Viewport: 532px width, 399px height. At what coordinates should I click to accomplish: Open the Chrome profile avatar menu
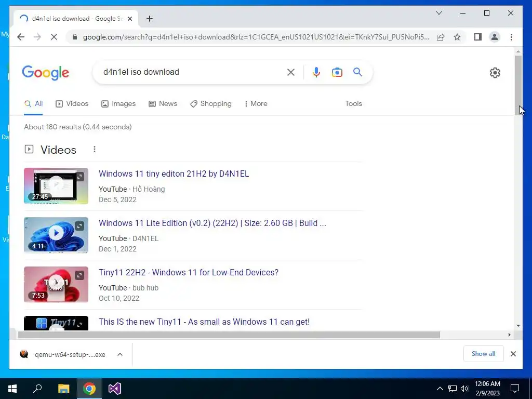coord(495,37)
